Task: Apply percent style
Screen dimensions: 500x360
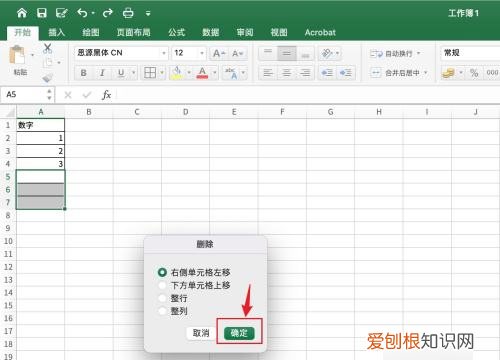Action: point(474,73)
